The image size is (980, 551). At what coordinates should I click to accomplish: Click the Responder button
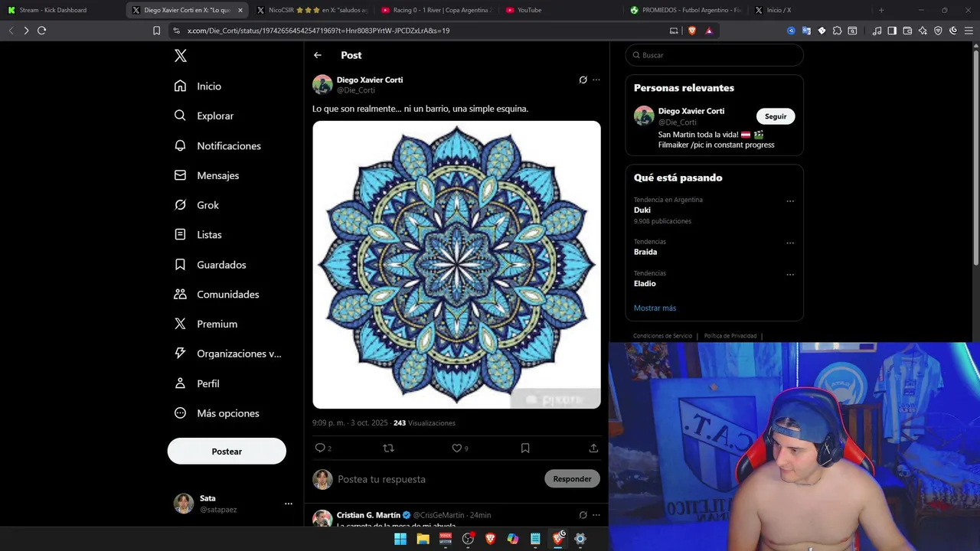[572, 479]
